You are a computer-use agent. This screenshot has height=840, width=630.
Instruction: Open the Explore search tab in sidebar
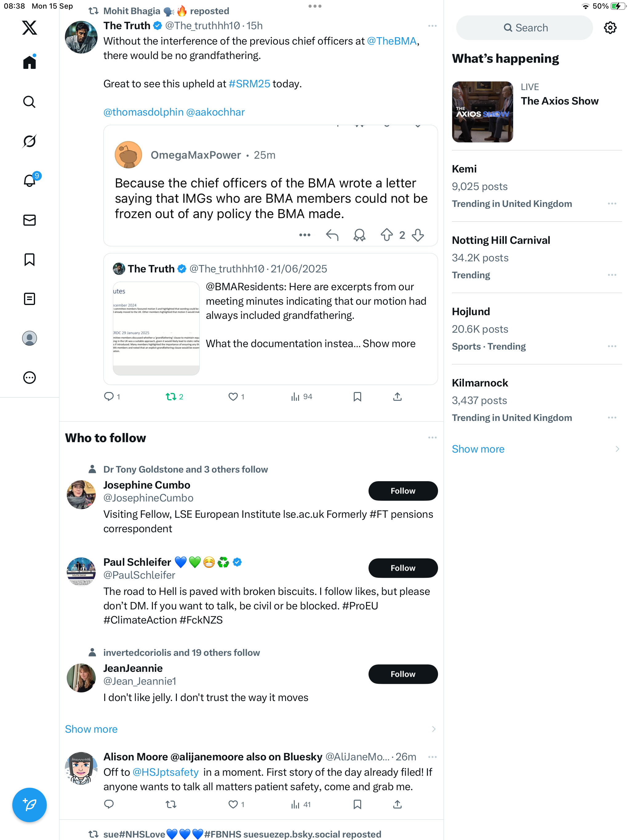point(29,102)
